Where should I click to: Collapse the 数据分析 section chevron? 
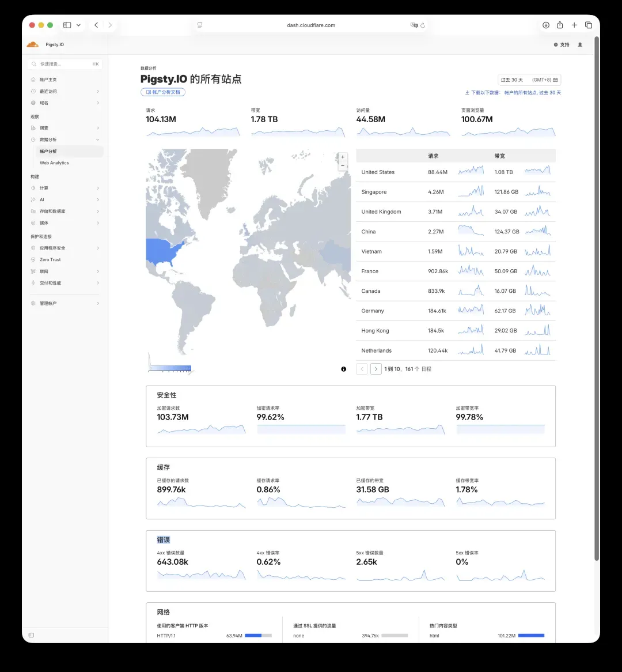tap(98, 139)
